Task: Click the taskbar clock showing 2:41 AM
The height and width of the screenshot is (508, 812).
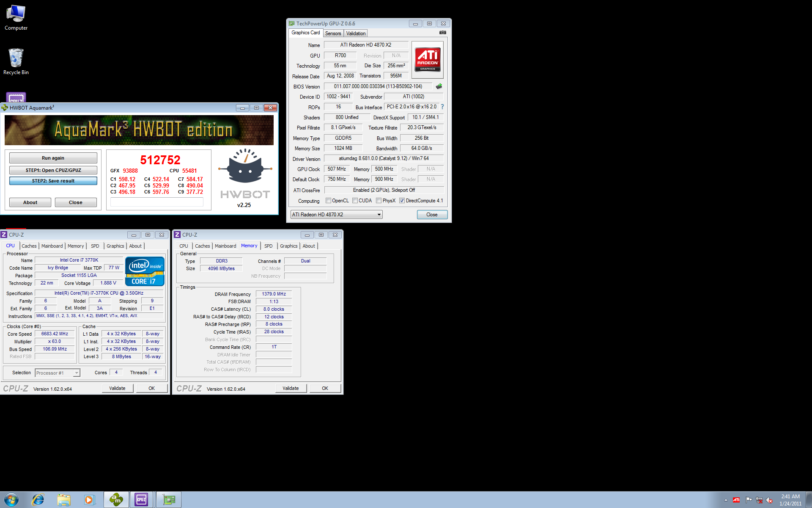Action: point(790,500)
